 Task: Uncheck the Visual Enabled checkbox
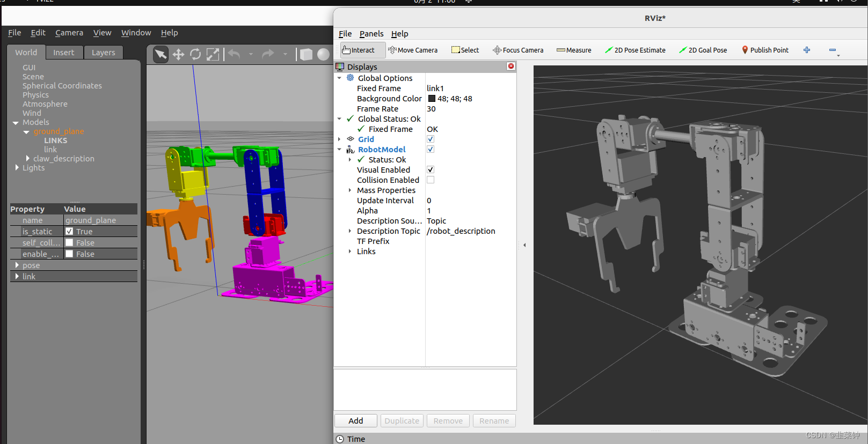431,169
